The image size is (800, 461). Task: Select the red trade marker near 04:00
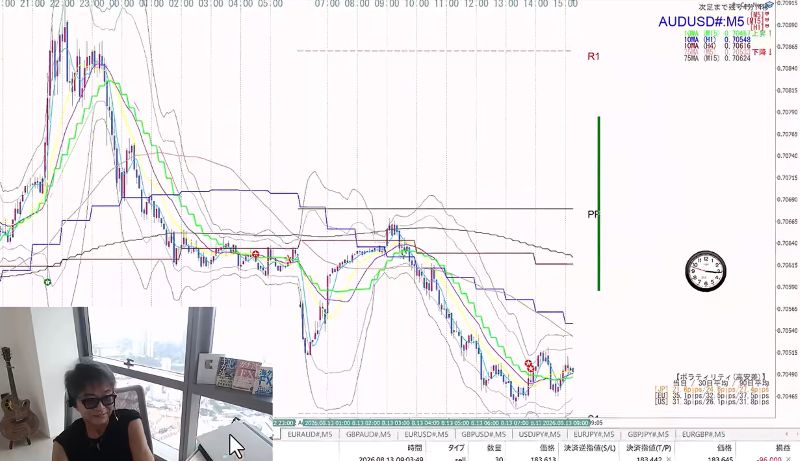(256, 254)
